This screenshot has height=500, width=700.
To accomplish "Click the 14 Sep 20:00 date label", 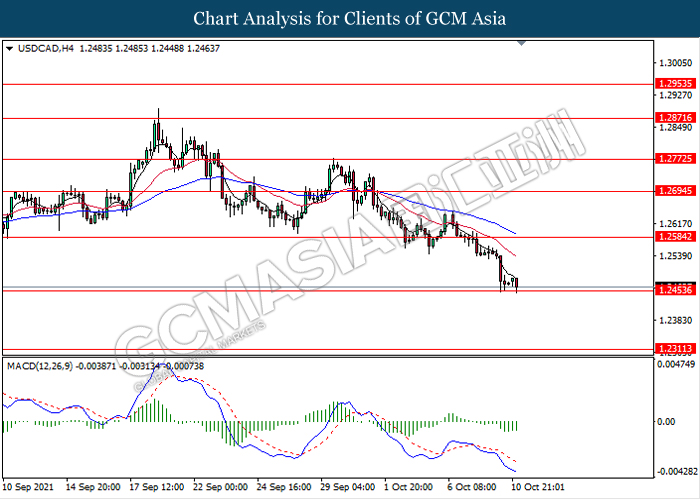I will tap(93, 487).
